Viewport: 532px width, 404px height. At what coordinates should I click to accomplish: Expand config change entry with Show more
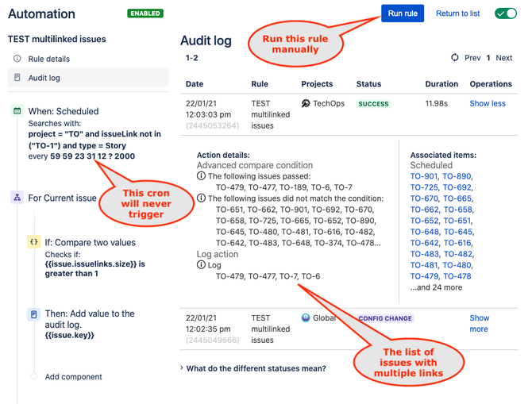tap(479, 323)
